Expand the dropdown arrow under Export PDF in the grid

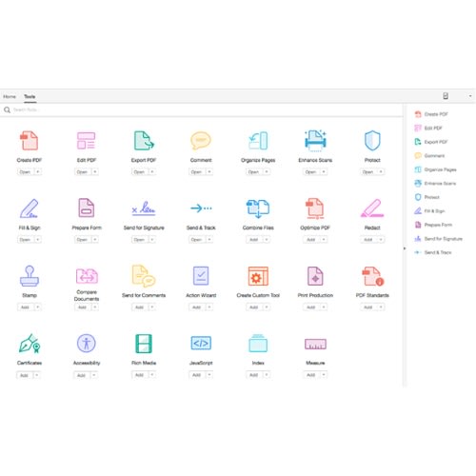[x=152, y=171]
